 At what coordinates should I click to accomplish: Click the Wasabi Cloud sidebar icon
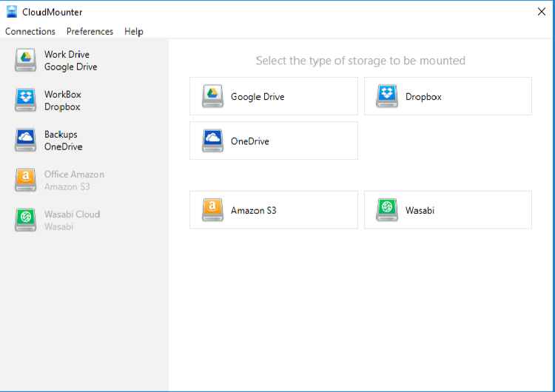tap(26, 220)
